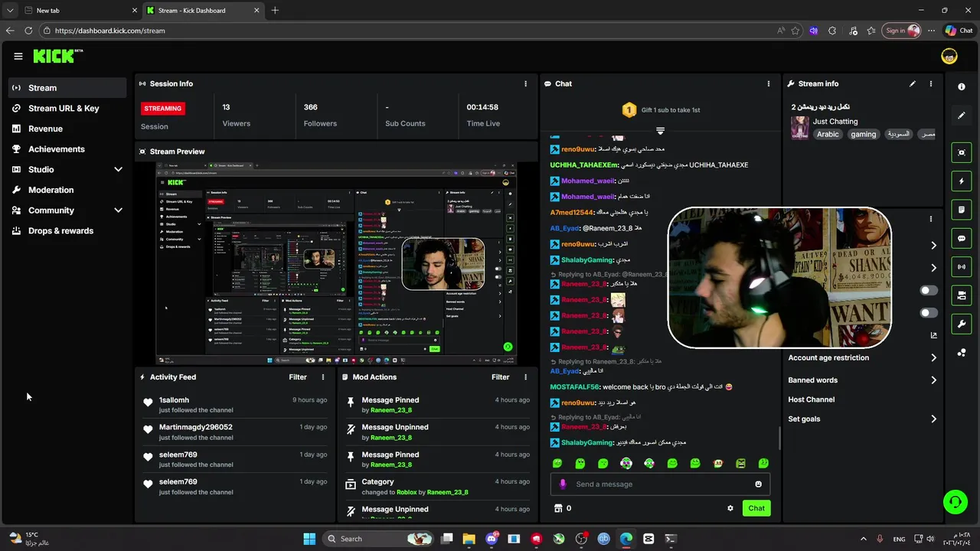The width and height of the screenshot is (980, 551).
Task: Click the green Chat send button
Action: [x=756, y=508]
